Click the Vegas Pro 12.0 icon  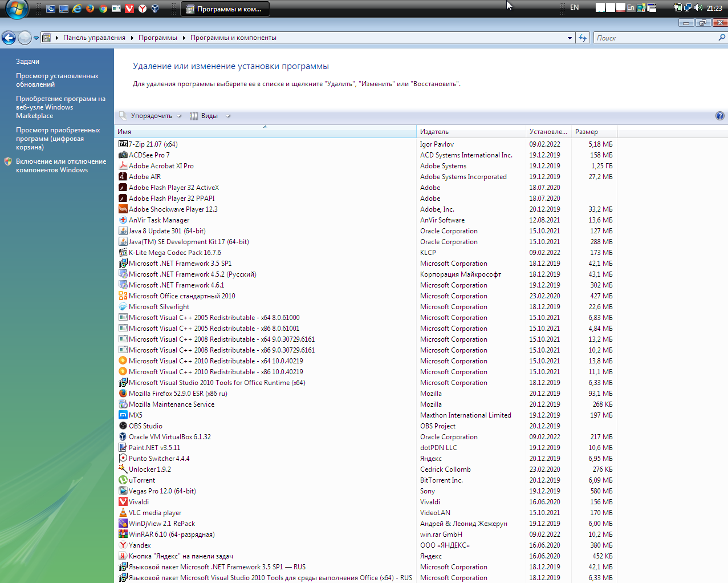pyautogui.click(x=123, y=491)
